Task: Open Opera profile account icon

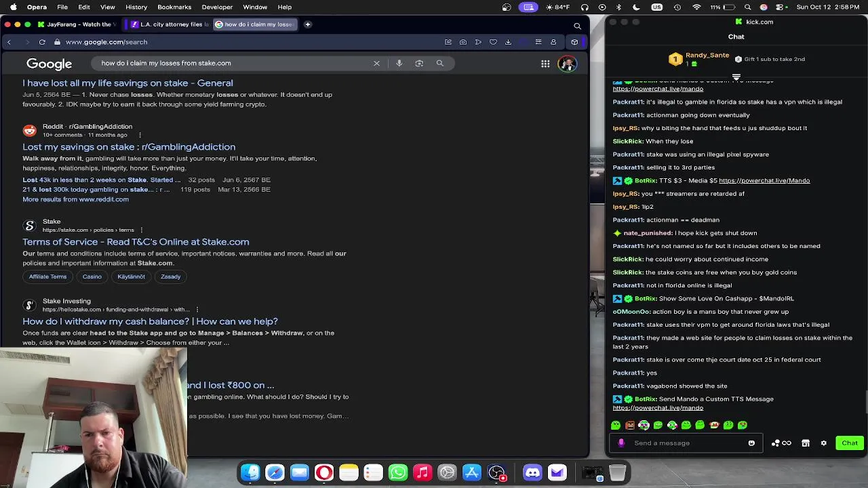Action: point(553,42)
